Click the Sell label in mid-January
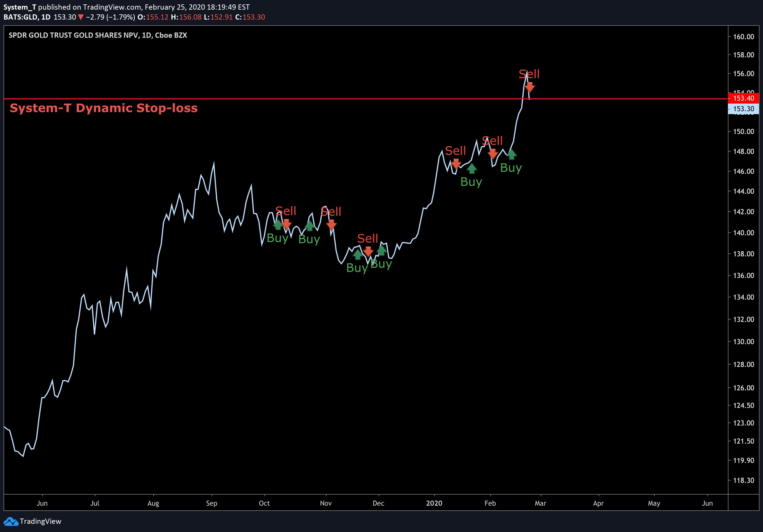 (455, 151)
